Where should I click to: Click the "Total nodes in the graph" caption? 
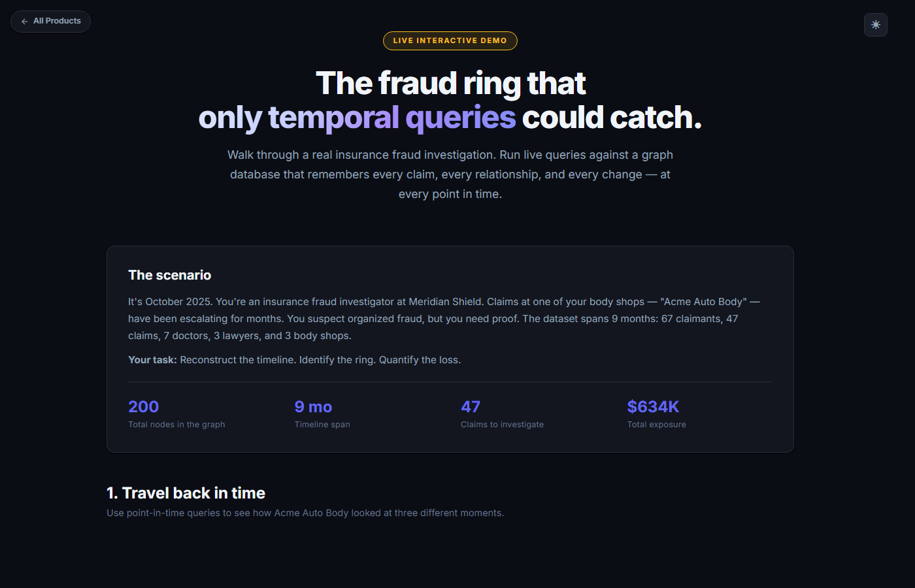(x=176, y=425)
